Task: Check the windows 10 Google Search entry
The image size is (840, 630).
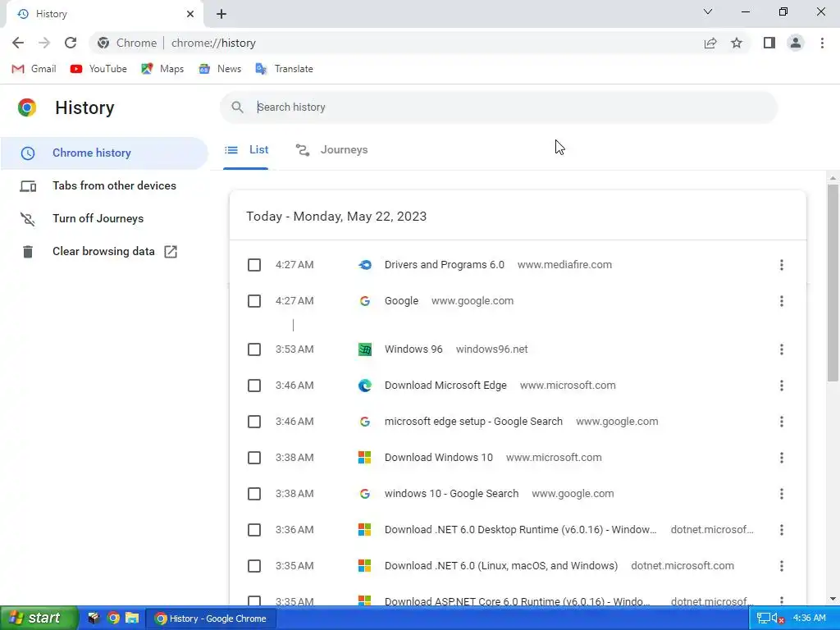Action: pyautogui.click(x=254, y=494)
